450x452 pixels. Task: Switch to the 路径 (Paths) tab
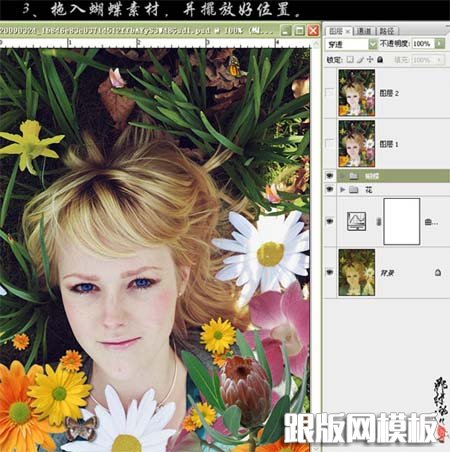[387, 31]
